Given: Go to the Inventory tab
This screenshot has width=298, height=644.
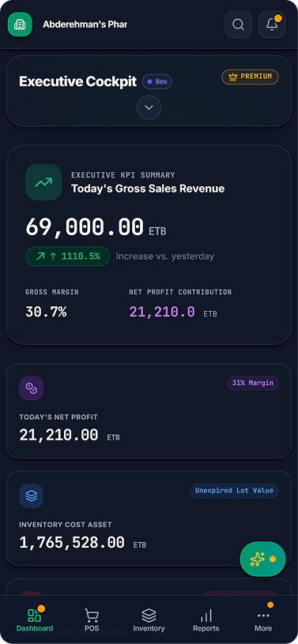Looking at the screenshot, I should point(149,620).
